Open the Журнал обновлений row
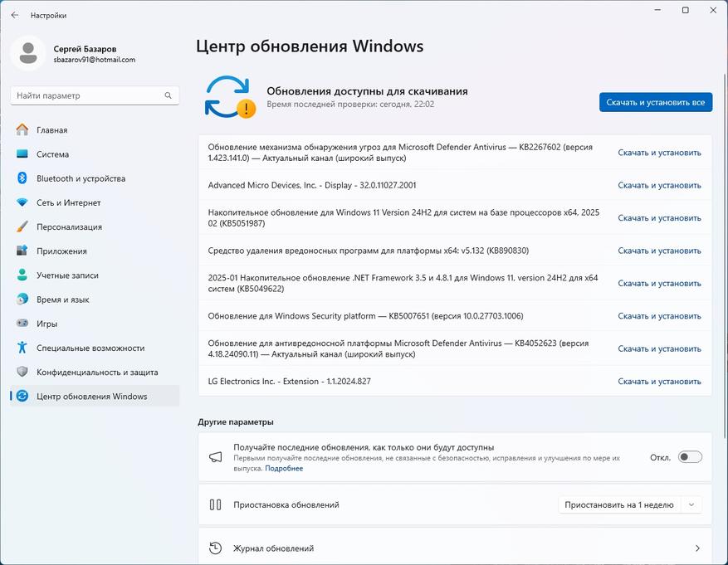 (455, 547)
